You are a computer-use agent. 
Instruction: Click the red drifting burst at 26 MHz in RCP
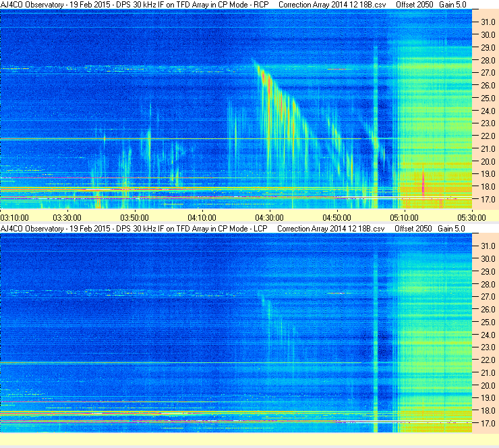tap(270, 85)
